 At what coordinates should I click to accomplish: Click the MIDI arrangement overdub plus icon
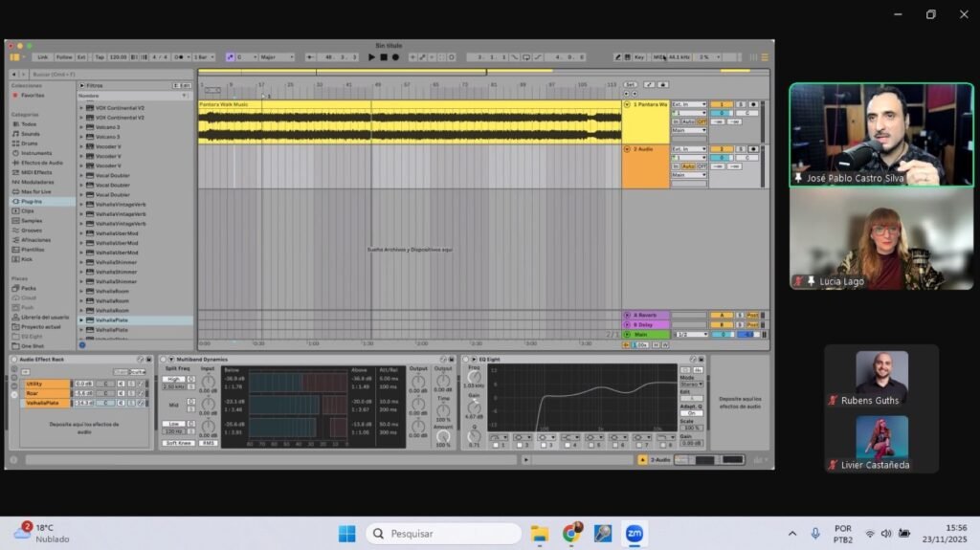(x=412, y=56)
